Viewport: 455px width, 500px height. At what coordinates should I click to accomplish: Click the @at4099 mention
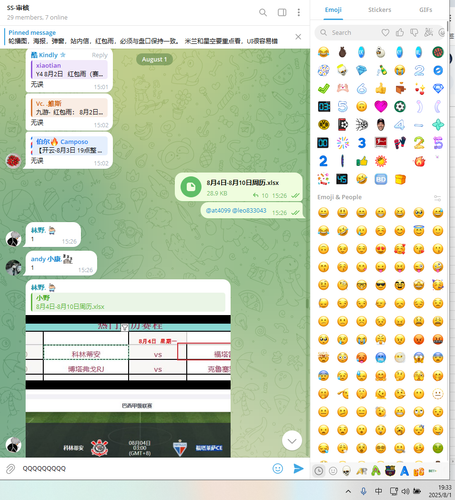(218, 210)
